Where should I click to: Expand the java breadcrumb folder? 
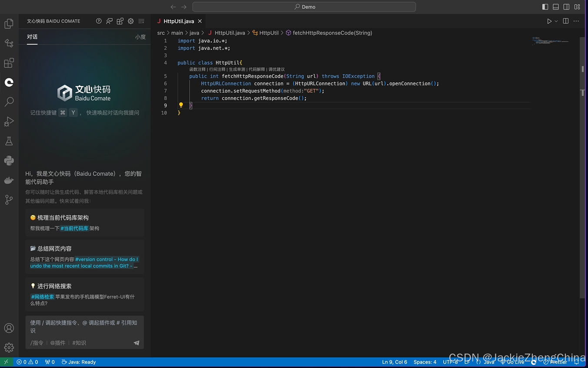click(194, 33)
